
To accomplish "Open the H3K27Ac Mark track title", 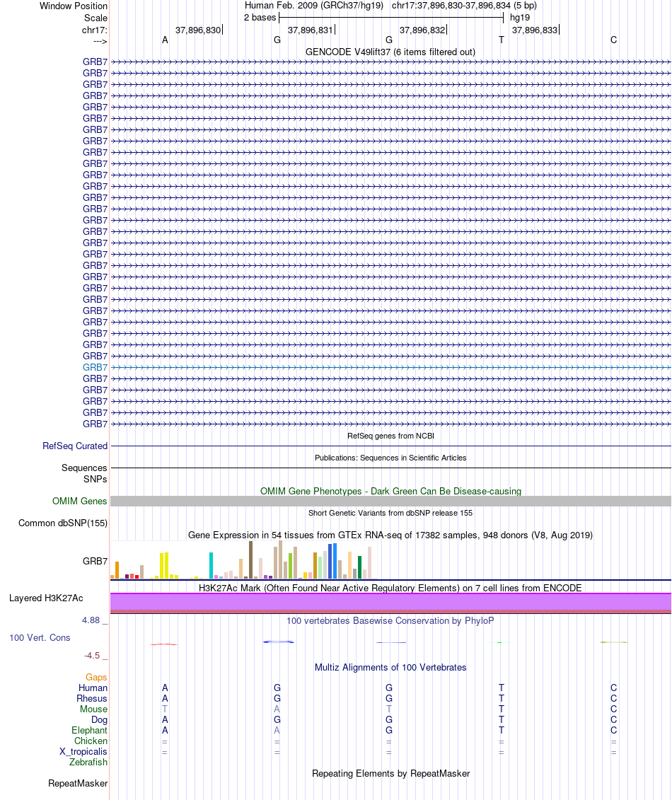I will 390,589.
